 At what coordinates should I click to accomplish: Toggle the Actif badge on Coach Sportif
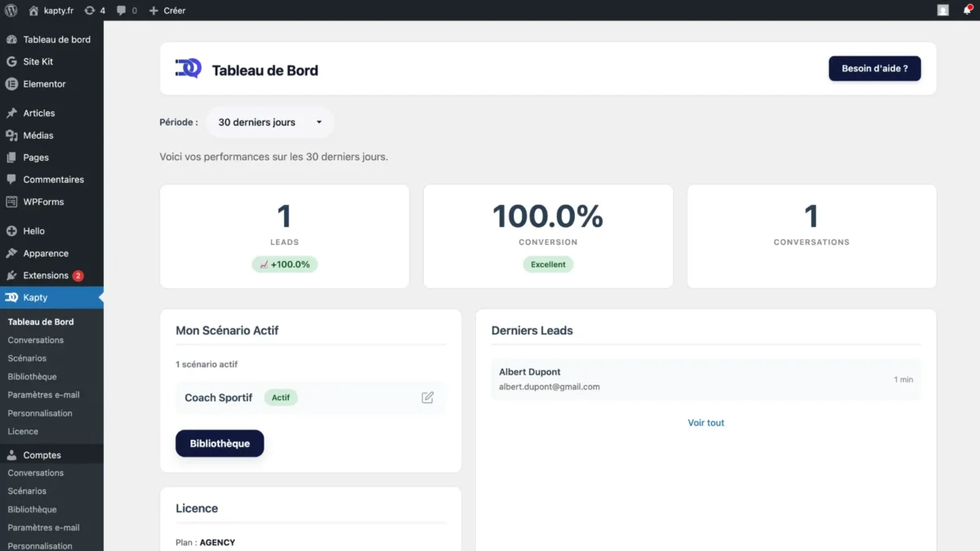point(281,398)
